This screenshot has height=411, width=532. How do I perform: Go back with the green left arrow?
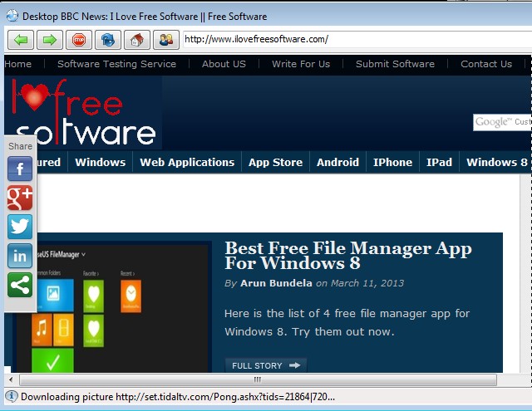tap(21, 40)
